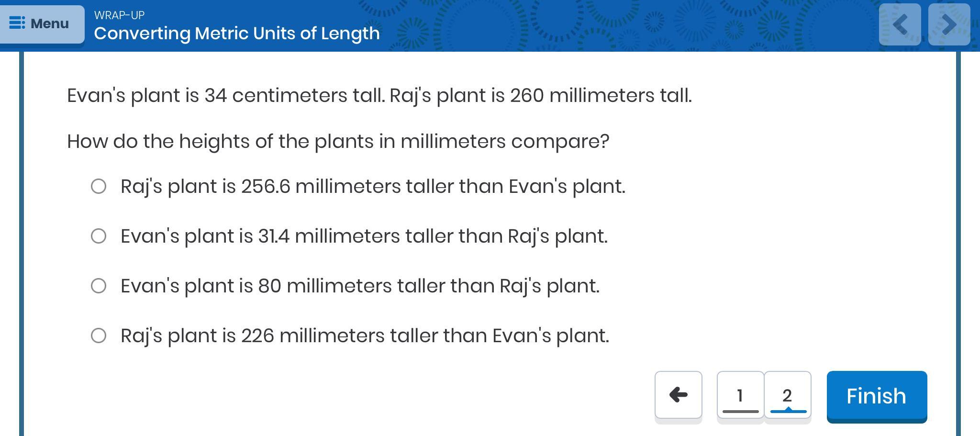Click the next lesson chevron arrow
Screen dimensions: 980x436
click(x=949, y=24)
